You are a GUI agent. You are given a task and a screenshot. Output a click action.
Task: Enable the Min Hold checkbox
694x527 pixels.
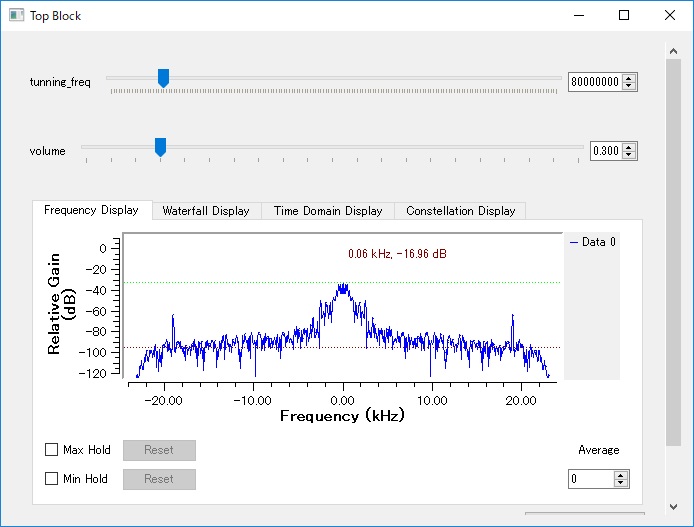point(51,478)
